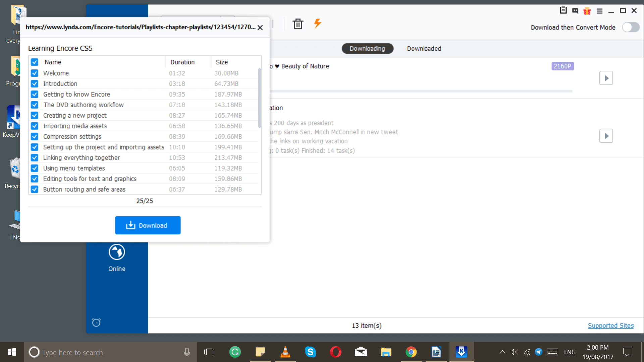
Task: Click the 25/25 selection count
Action: click(145, 201)
